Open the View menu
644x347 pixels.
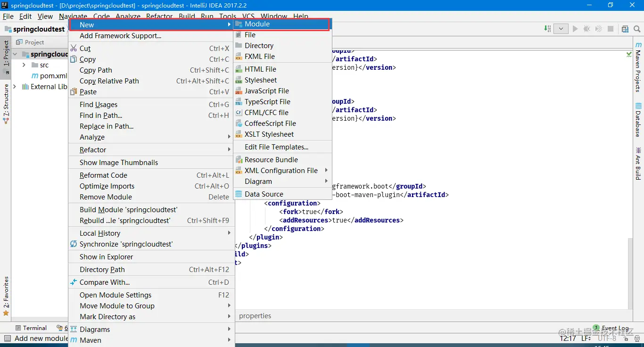click(45, 16)
